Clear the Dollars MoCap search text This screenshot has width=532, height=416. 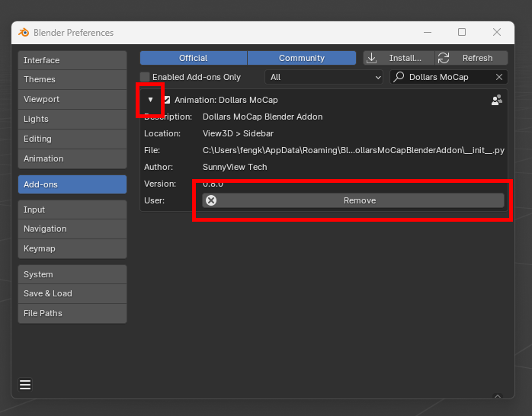click(499, 77)
